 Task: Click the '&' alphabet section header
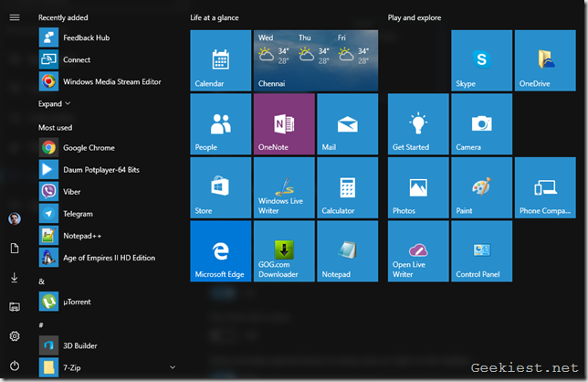click(42, 281)
